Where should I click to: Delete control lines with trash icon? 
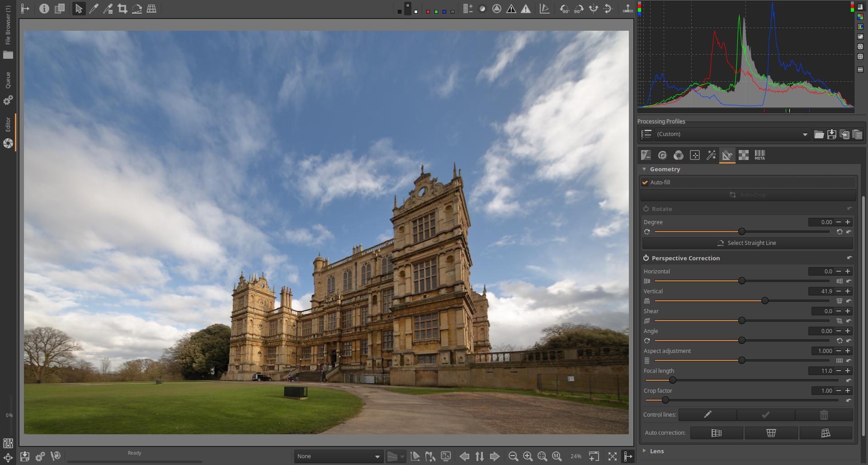click(824, 414)
